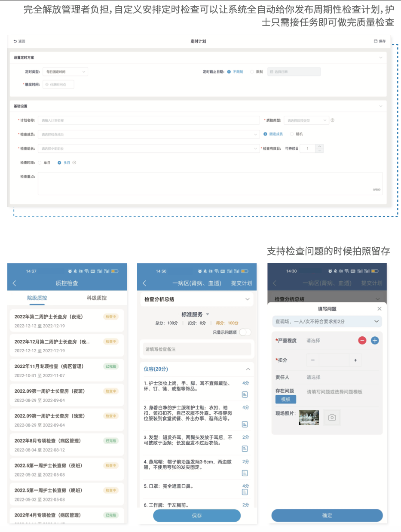
Task: Click the 选择日期 date field
Action: 294,72
